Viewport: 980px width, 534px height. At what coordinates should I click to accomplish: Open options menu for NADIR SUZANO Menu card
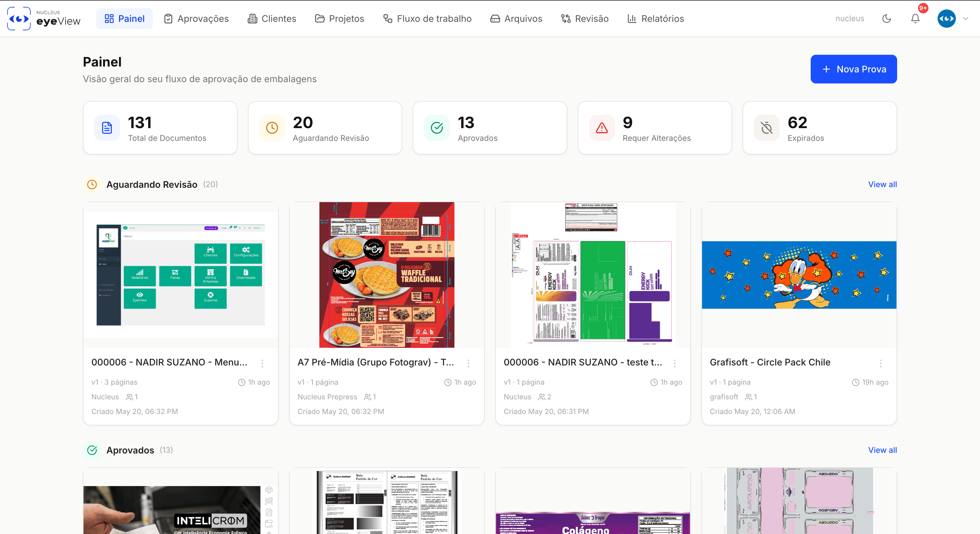[262, 363]
